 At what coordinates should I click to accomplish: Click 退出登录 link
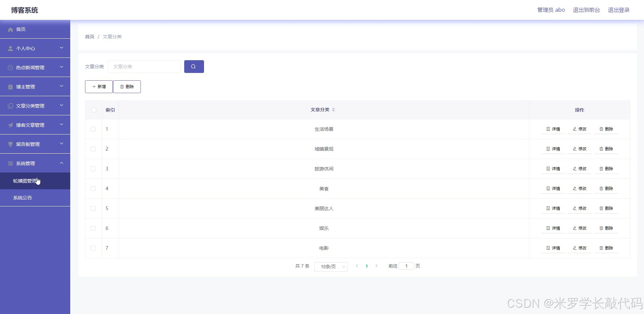point(618,10)
